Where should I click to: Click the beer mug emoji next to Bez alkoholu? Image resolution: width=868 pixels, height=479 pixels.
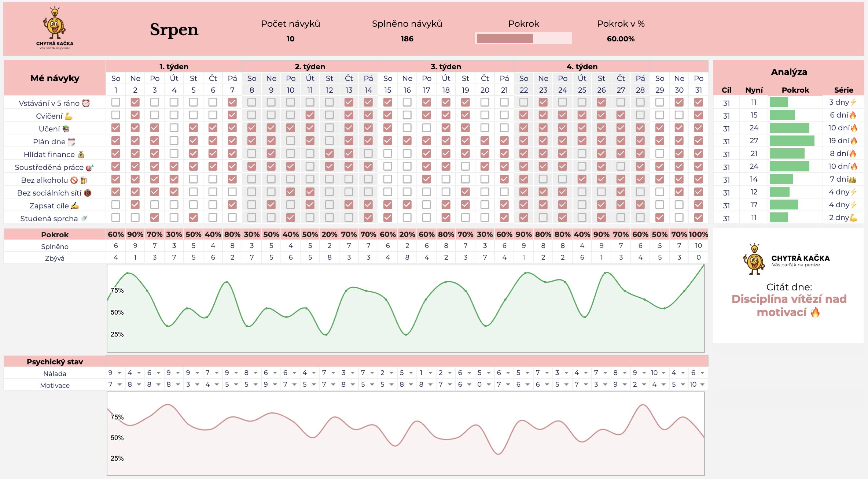pyautogui.click(x=84, y=180)
